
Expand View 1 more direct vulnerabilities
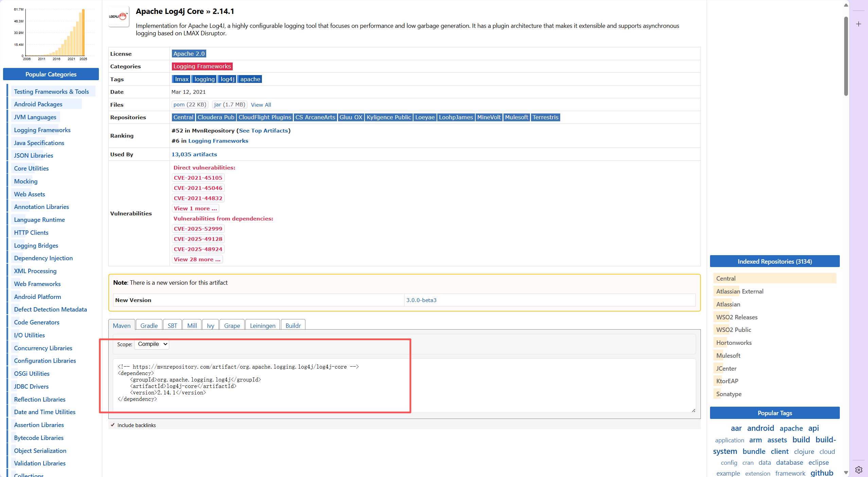(x=195, y=208)
